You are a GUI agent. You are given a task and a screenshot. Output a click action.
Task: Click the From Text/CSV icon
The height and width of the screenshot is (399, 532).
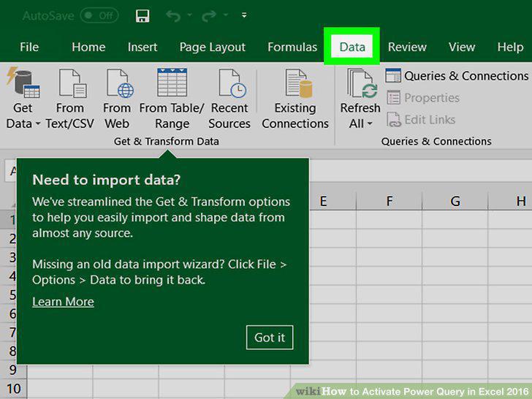tap(72, 83)
